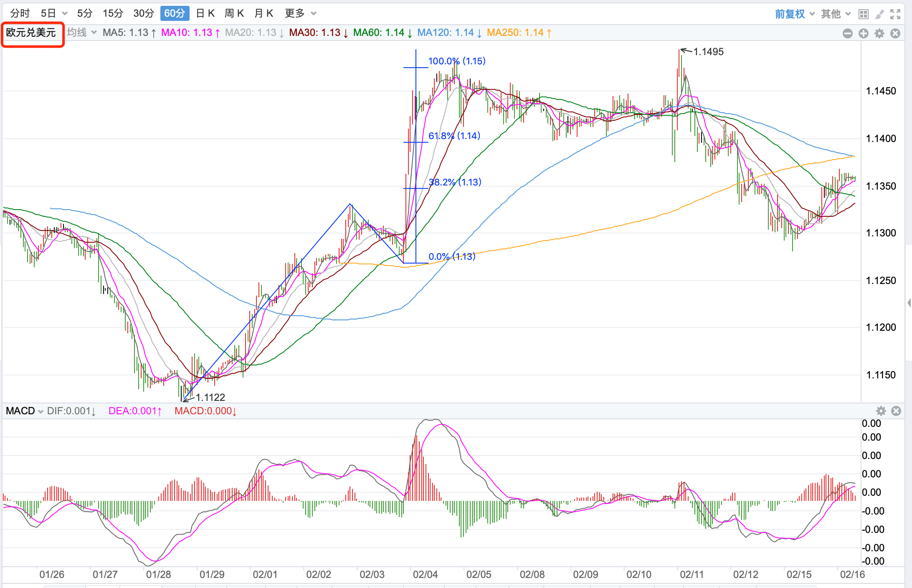Click the 欧元兑美元 symbol name

click(x=31, y=33)
